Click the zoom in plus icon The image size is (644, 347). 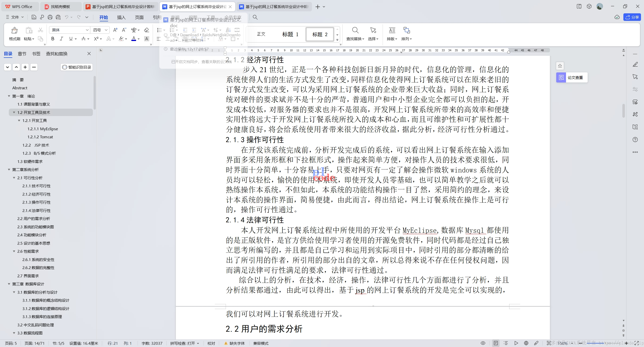coord(626,343)
